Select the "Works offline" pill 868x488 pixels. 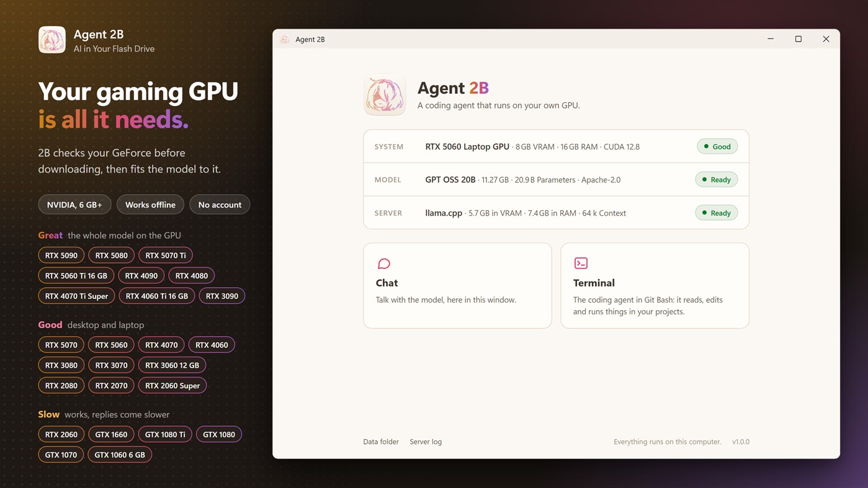point(150,205)
